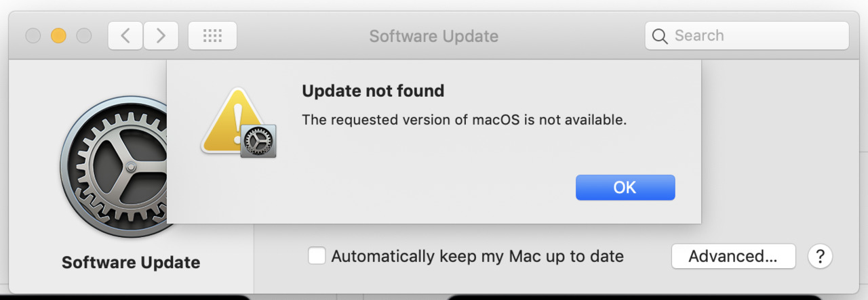The height and width of the screenshot is (300, 868).
Task: Open the Advanced… options
Action: click(x=733, y=257)
